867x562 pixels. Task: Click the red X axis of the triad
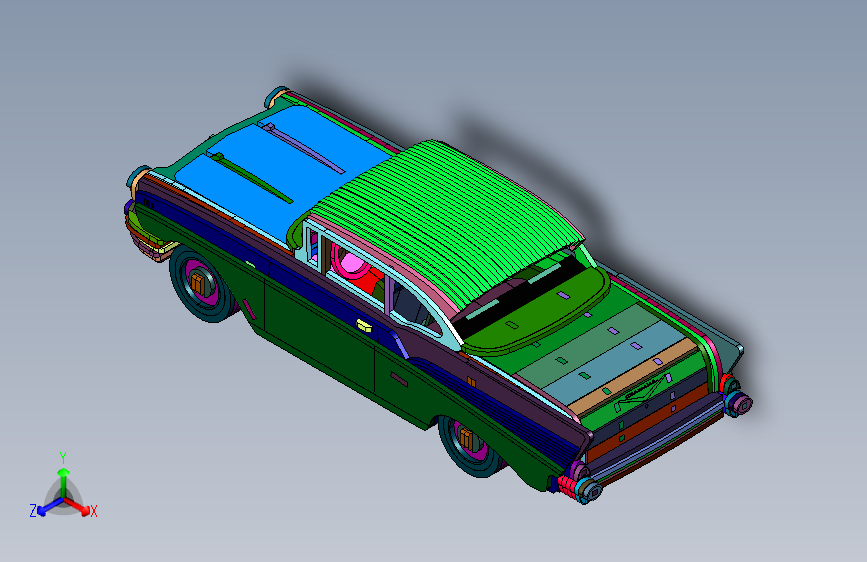[x=77, y=506]
